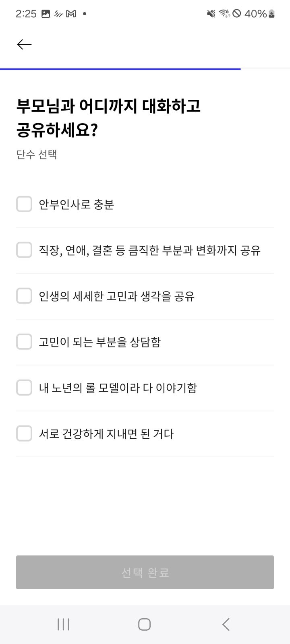Screen dimensions: 290x644
Task: Select checkbox for '직장, 연애, 결혼 등 큼직한 부분'
Action: [24, 250]
